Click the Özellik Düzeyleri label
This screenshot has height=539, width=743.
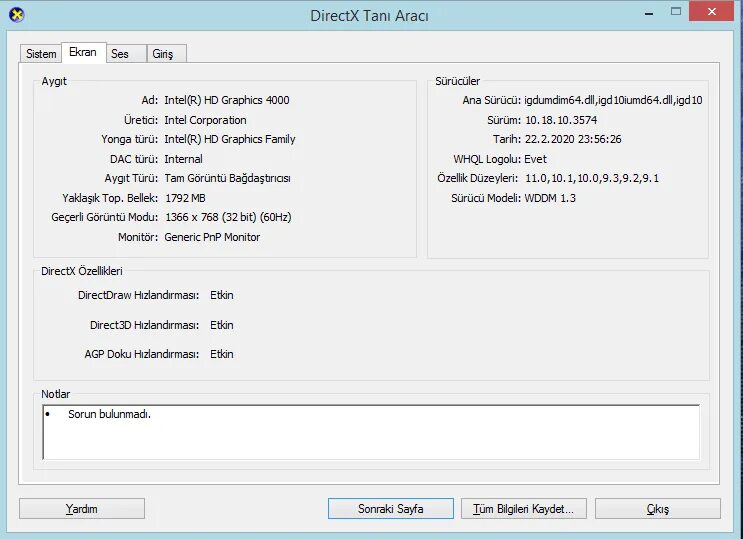coord(478,178)
